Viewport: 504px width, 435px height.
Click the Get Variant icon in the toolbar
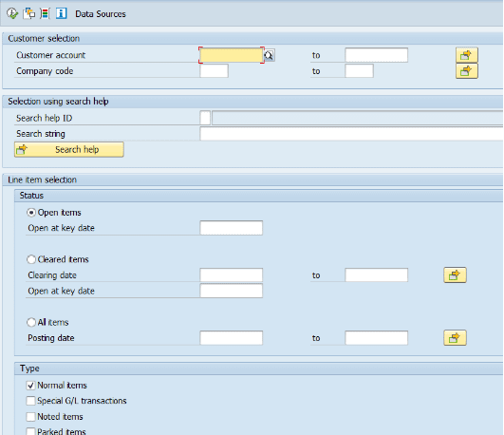tap(29, 13)
